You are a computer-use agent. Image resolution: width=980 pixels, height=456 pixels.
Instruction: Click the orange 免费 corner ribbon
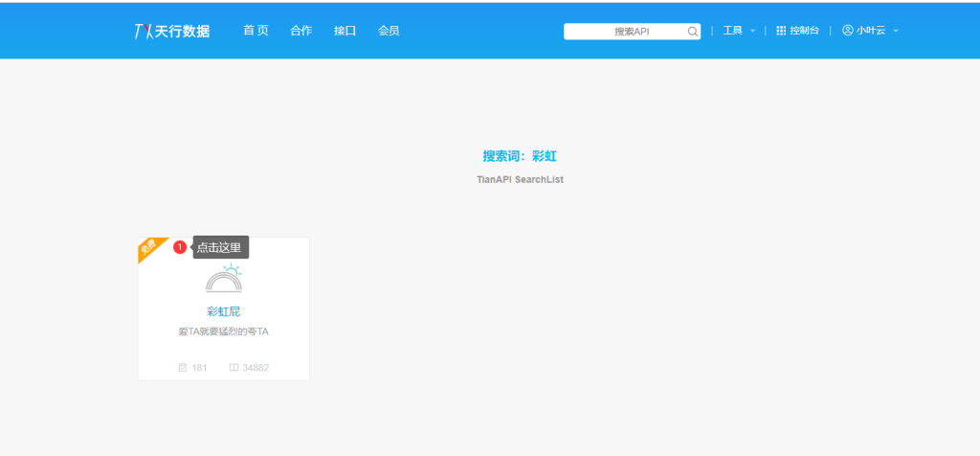coord(149,248)
